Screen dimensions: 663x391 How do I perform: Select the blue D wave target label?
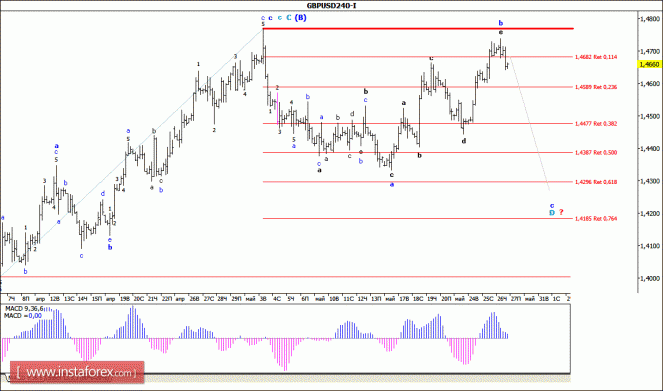[x=552, y=213]
